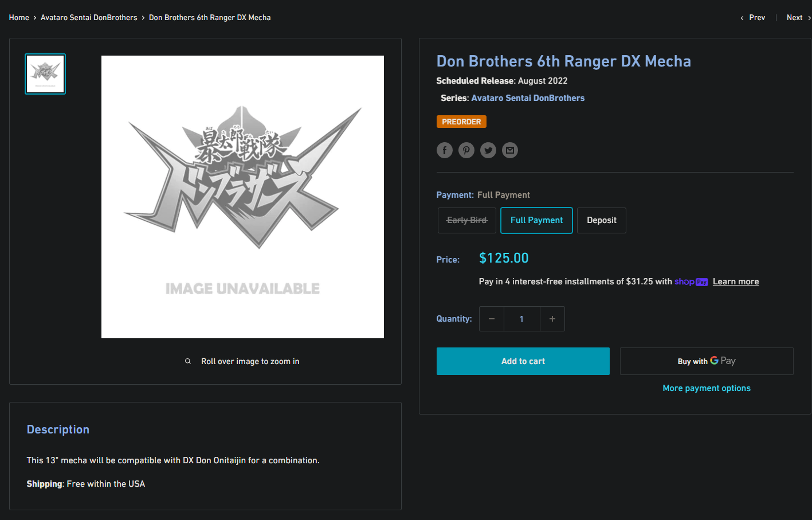This screenshot has height=520, width=812.
Task: Click the magnifier zoom icon below image
Action: coord(188,361)
